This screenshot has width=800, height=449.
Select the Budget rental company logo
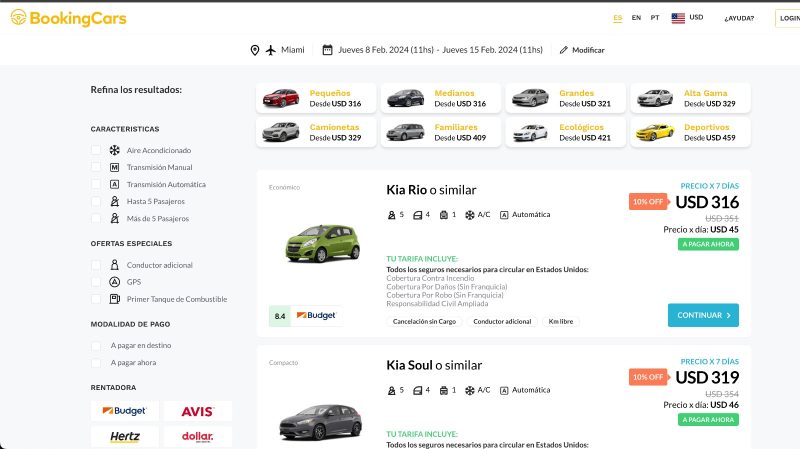124,411
